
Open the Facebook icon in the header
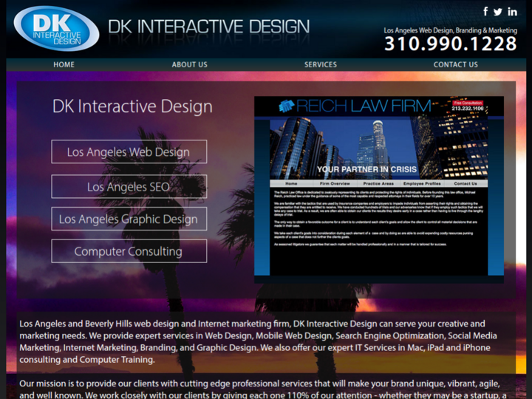click(485, 12)
